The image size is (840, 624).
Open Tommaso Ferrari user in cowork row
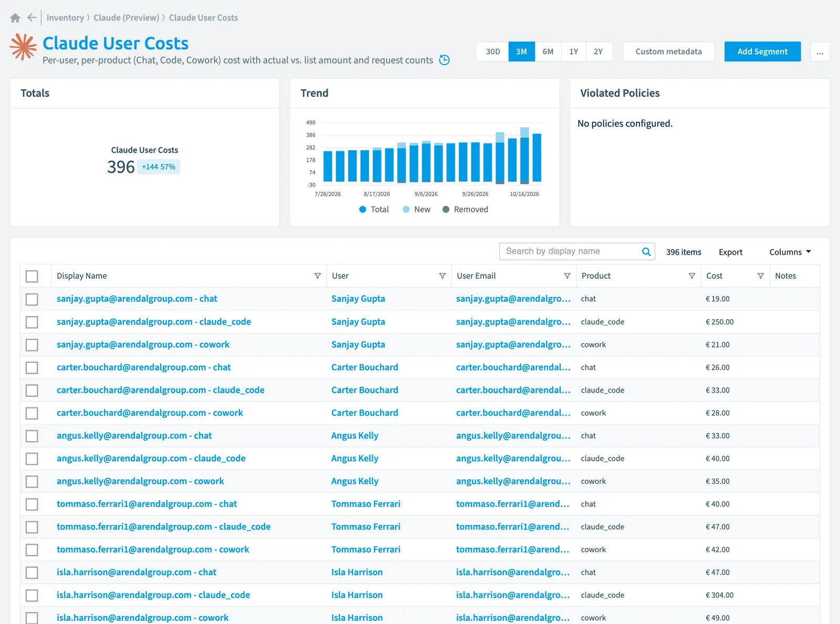coord(365,549)
